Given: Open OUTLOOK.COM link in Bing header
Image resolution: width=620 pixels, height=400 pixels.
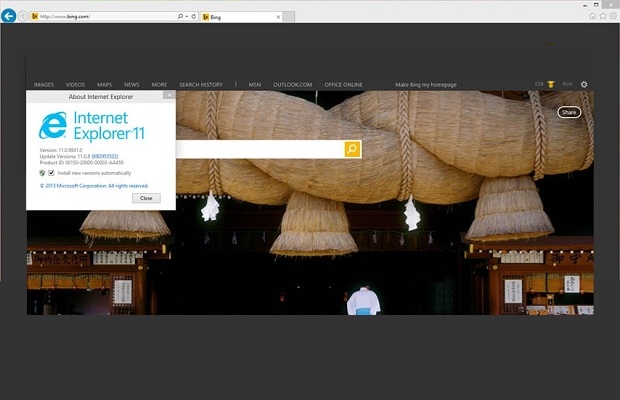Looking at the screenshot, I should click(291, 85).
